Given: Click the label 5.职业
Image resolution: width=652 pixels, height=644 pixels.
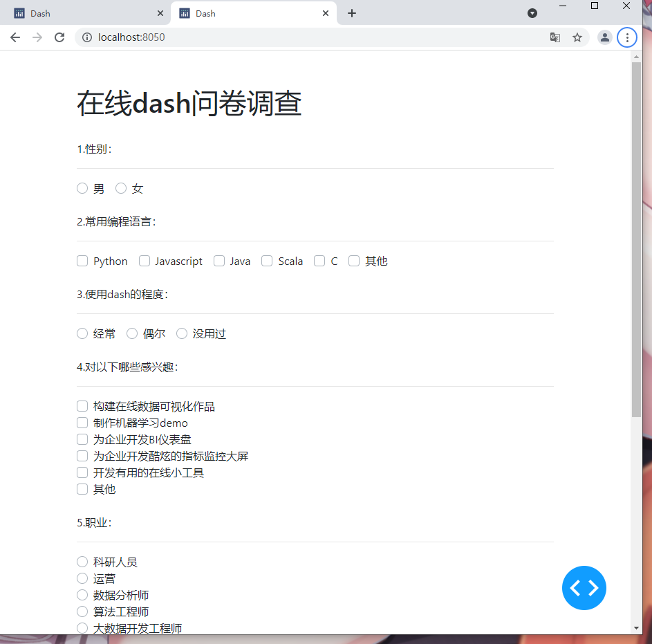Looking at the screenshot, I should point(95,523).
